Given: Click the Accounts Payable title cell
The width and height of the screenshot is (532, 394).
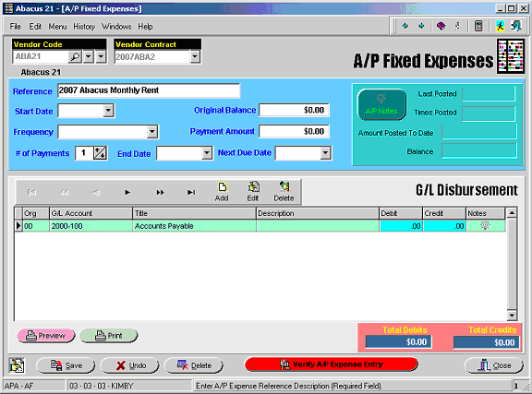Looking at the screenshot, I should click(x=194, y=226).
